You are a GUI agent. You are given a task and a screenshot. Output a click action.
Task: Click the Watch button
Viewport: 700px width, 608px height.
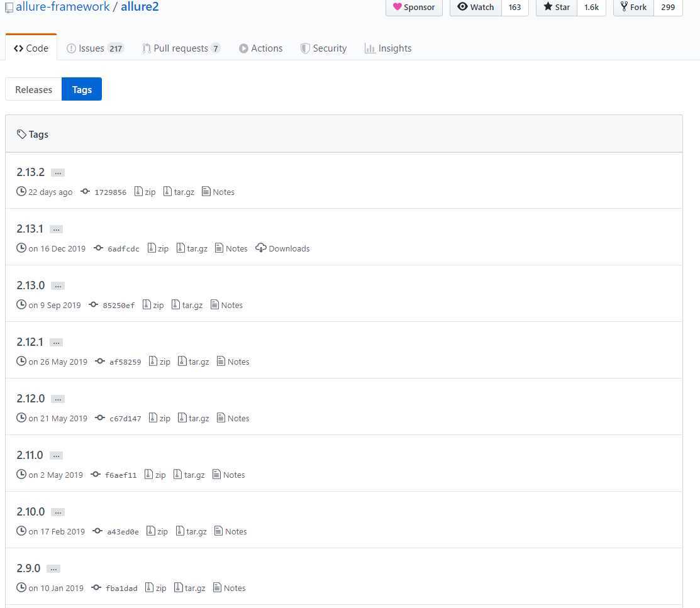[x=475, y=7]
